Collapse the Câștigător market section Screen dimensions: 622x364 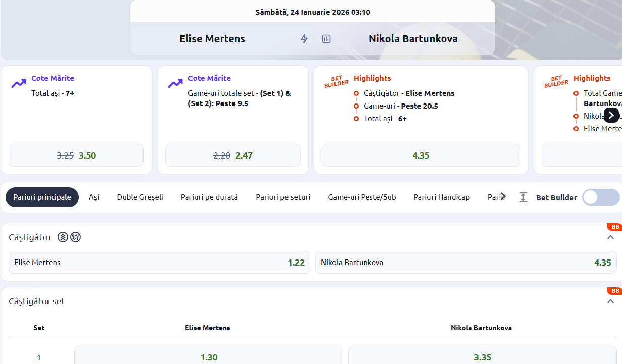610,237
